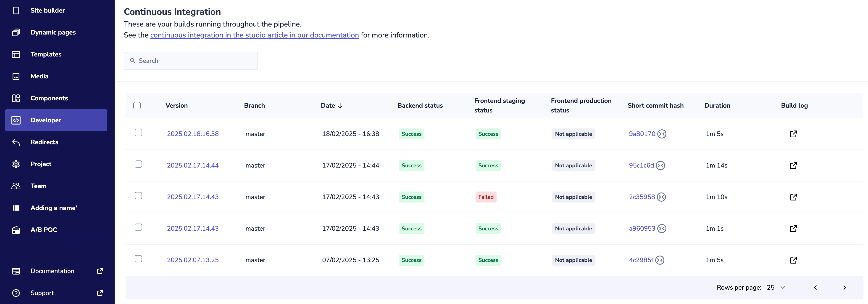Screen dimensions: 868x304
Task: Check the box for build 2025.02.17.14.44
Action: (138, 164)
